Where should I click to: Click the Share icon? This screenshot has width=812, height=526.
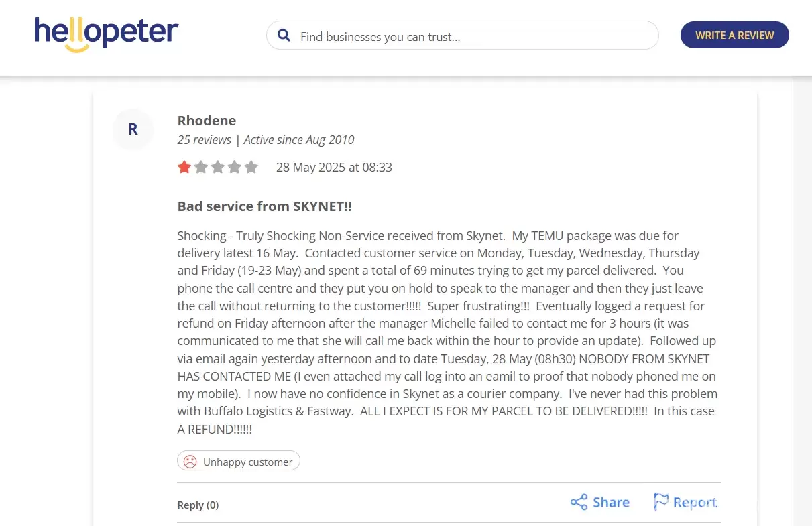click(579, 502)
